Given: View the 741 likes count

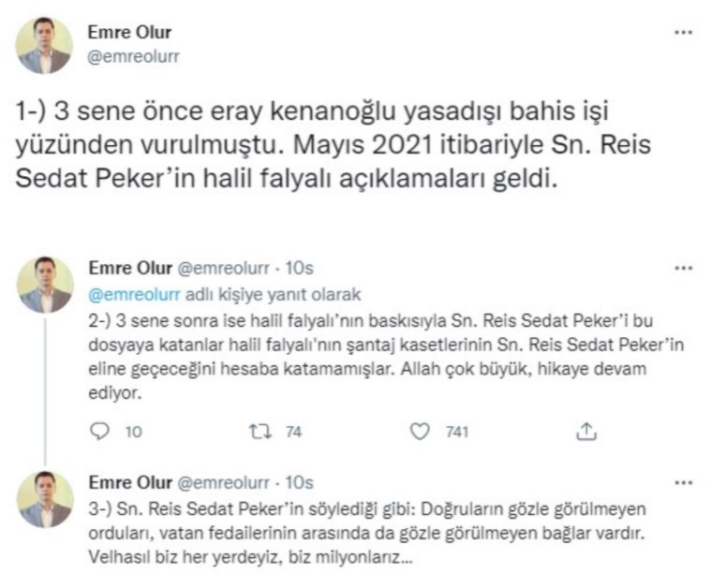Looking at the screenshot, I should [457, 432].
